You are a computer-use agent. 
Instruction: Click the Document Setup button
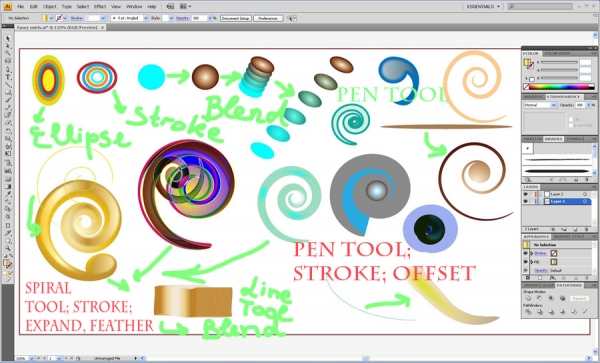[236, 18]
